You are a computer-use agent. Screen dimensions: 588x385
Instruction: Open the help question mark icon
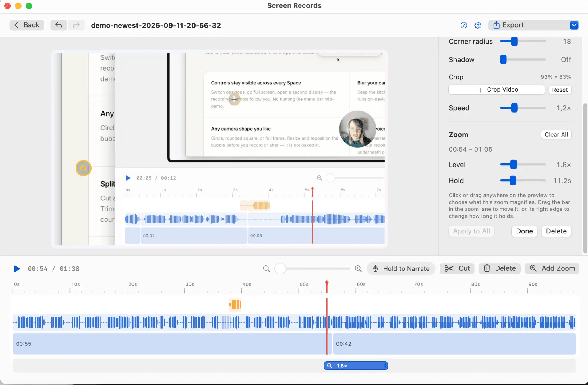464,25
